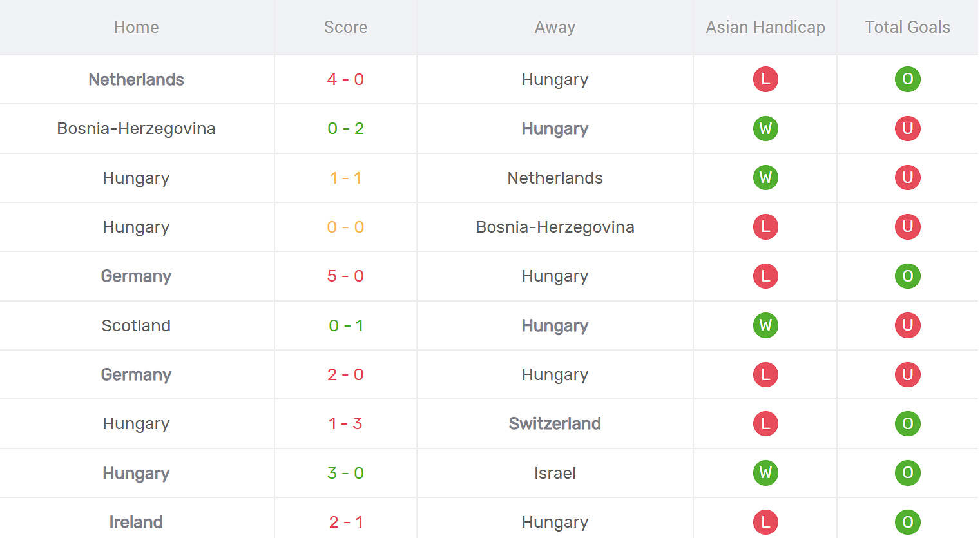
Task: Click the L handicap badge for Germany 5-0 row
Action: pyautogui.click(x=765, y=276)
